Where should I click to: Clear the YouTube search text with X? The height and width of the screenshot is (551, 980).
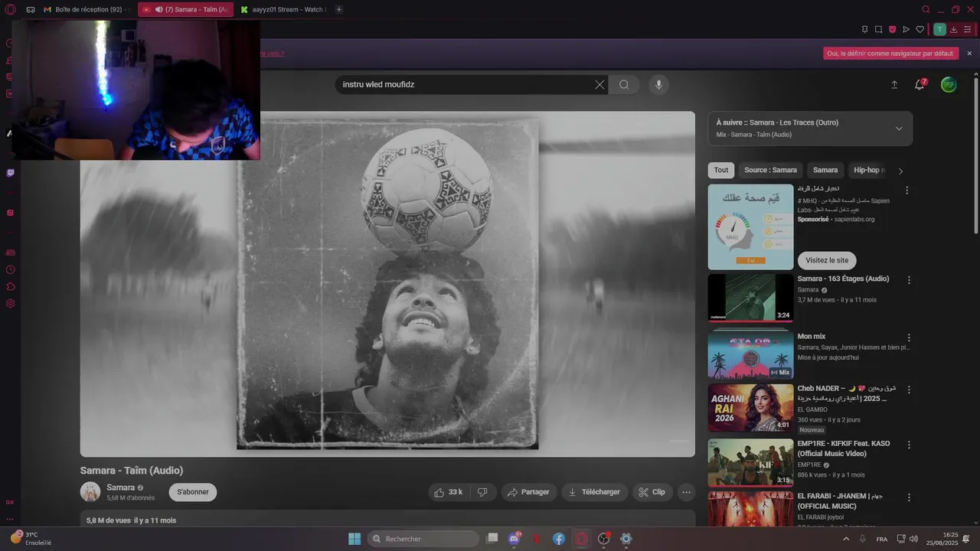[x=599, y=85]
